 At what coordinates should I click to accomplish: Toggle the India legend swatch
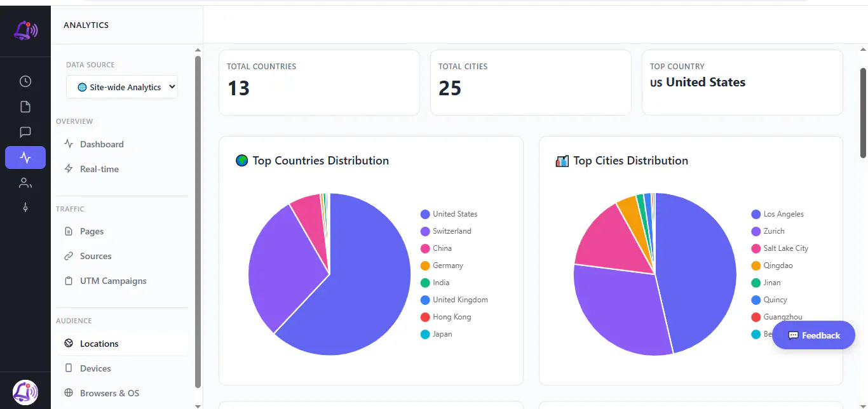[x=425, y=283]
